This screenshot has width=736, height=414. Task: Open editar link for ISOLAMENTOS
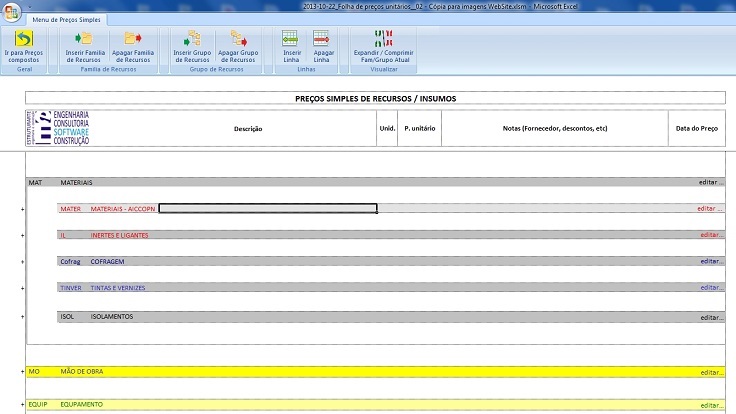click(x=711, y=316)
